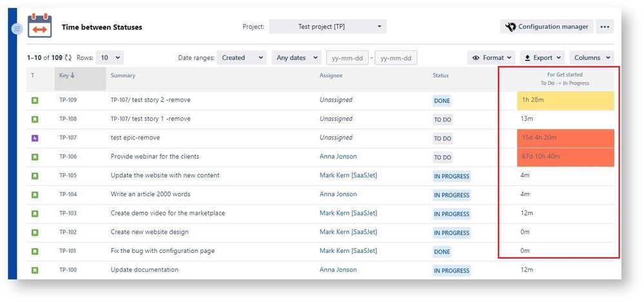
Task: Click Mark Kern assignee in TP-105 row
Action: (x=348, y=176)
